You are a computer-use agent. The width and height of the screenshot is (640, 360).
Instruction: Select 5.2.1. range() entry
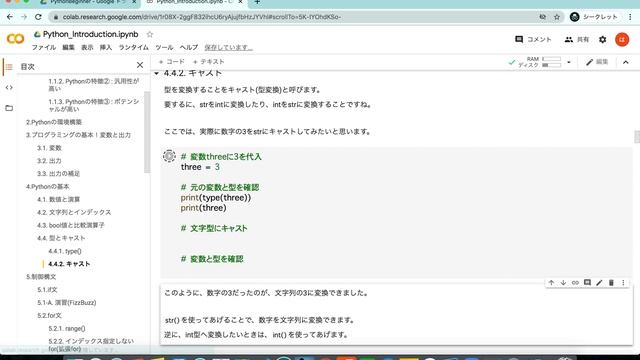coord(67,329)
